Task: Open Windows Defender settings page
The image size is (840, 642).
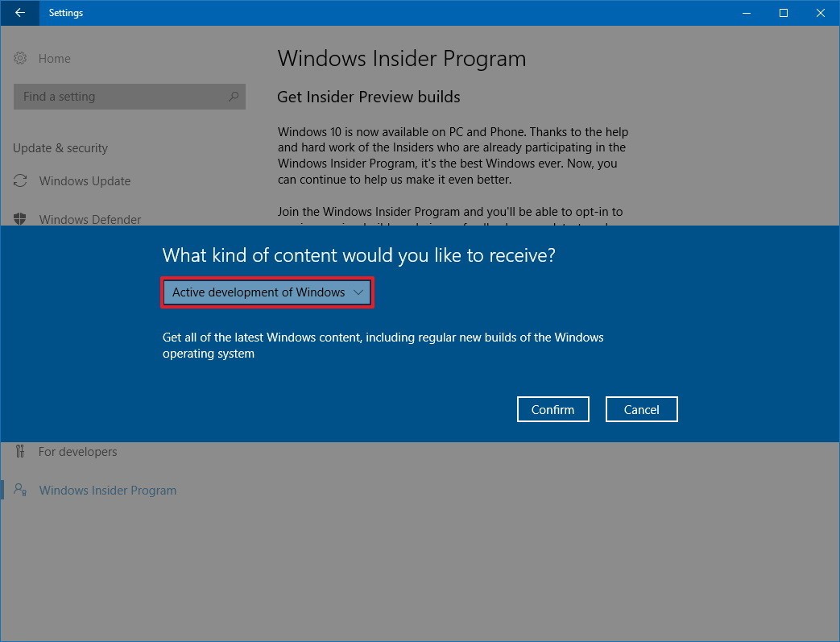Action: coord(90,219)
